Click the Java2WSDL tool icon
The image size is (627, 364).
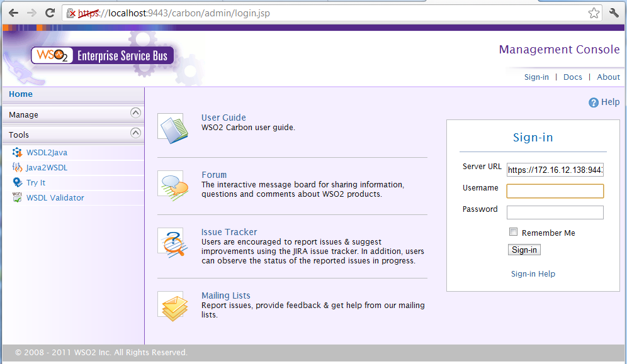pyautogui.click(x=17, y=168)
